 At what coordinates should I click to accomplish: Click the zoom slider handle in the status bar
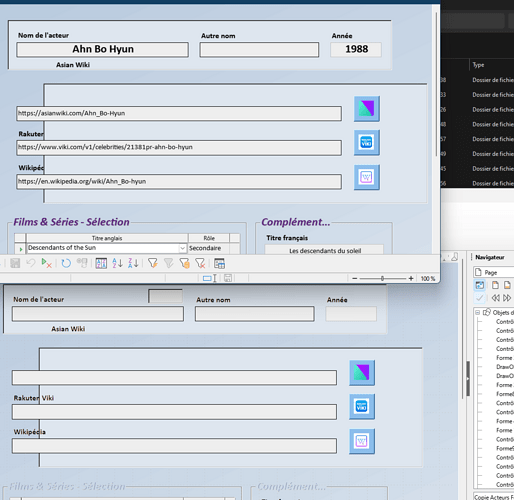pyautogui.click(x=382, y=278)
